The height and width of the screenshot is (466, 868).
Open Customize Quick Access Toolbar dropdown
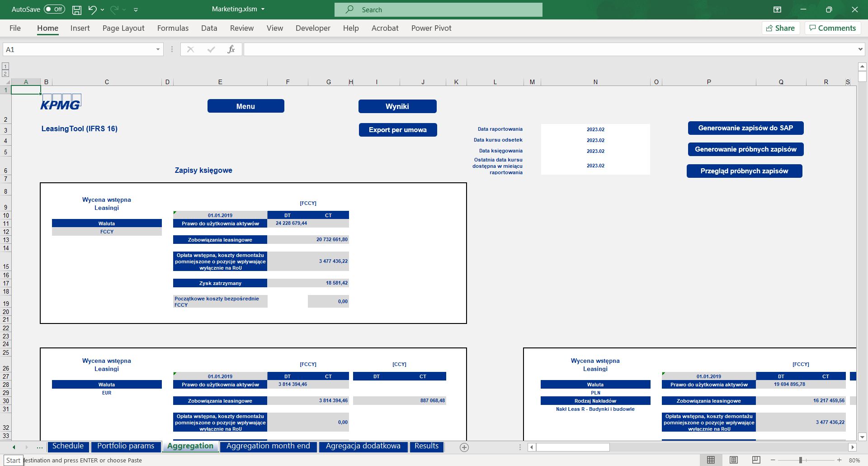click(x=136, y=10)
